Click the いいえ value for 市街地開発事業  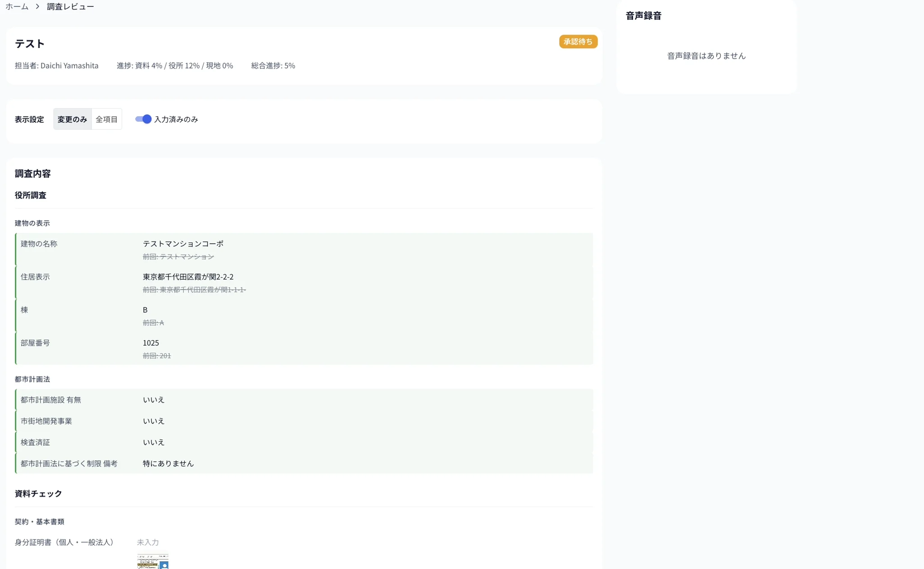[x=154, y=421]
